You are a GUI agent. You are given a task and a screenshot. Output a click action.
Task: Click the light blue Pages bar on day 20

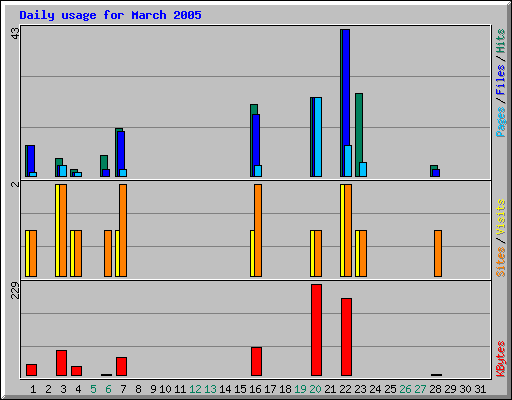point(318,137)
